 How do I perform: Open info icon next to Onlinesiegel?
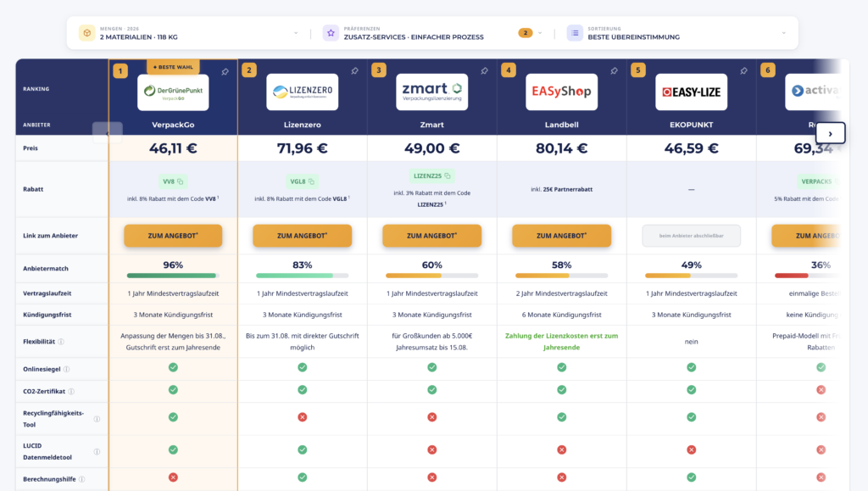pos(66,369)
